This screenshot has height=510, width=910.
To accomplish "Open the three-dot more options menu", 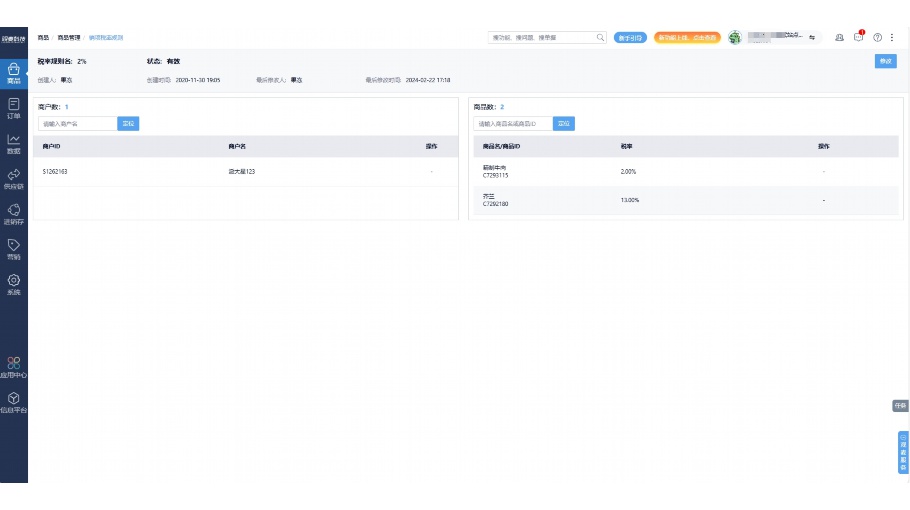I will [892, 37].
